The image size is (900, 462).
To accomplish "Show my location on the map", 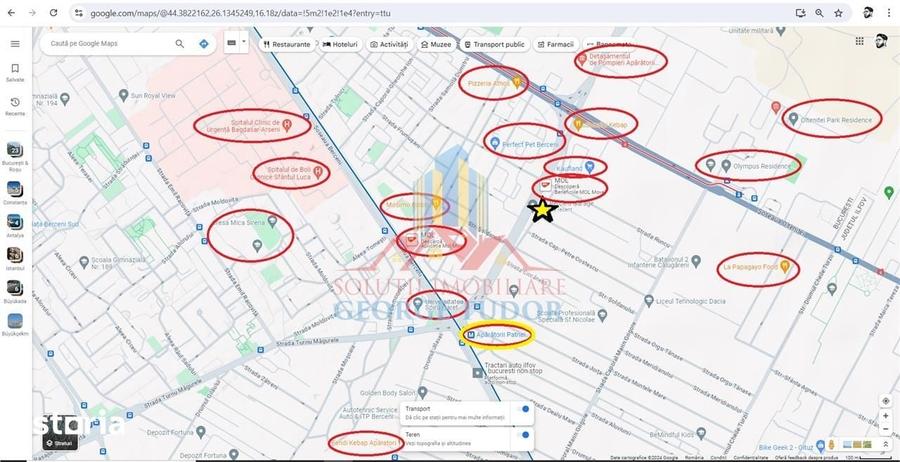I will 886,401.
